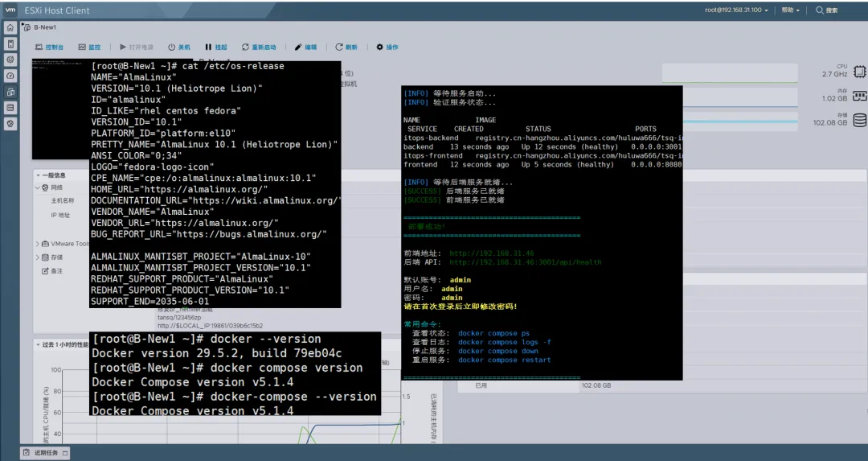Image resolution: width=868 pixels, height=461 pixels.
Task: Refresh view with 刷新 button
Action: point(346,47)
